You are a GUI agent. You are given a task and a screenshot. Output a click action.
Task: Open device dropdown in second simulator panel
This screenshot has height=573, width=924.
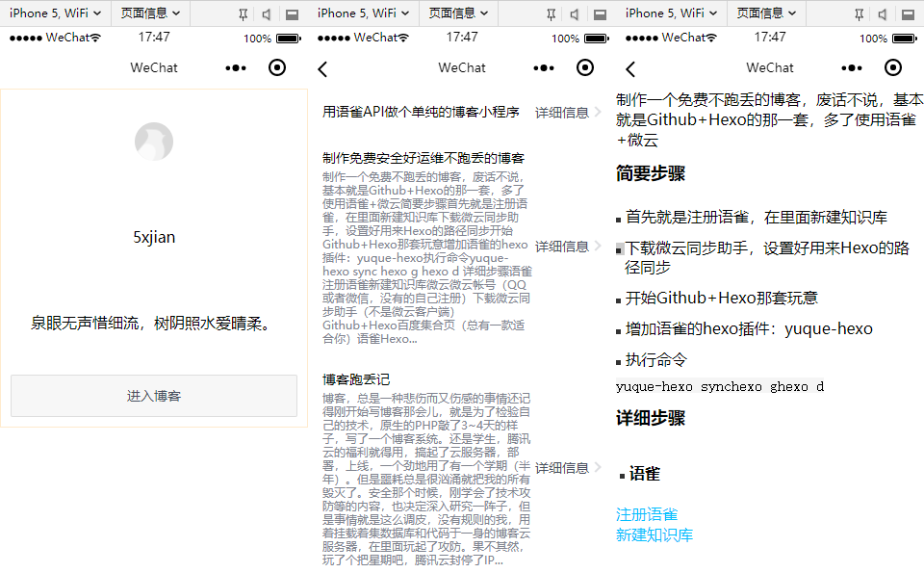(363, 13)
